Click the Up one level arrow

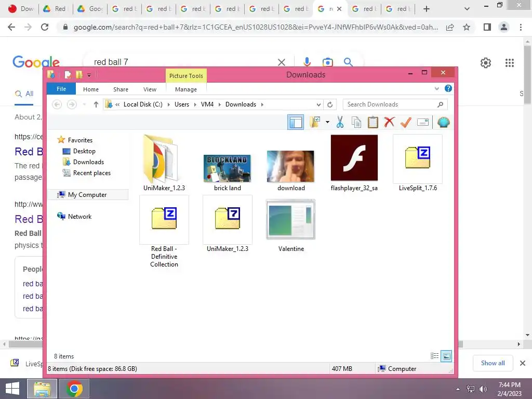coord(96,104)
